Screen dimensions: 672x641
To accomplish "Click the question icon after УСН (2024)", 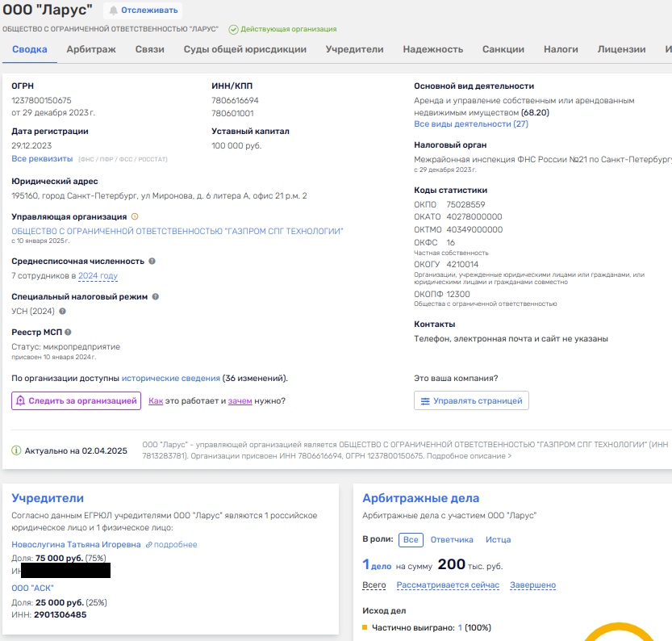I will (x=63, y=312).
